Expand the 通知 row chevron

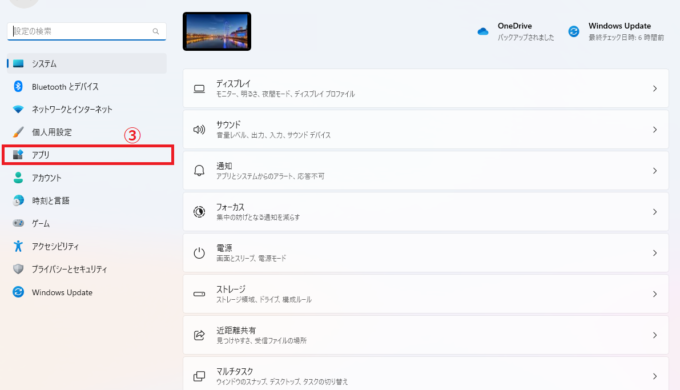(655, 170)
